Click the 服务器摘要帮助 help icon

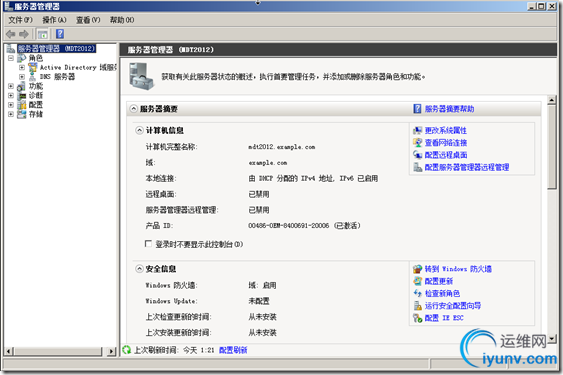(x=417, y=108)
